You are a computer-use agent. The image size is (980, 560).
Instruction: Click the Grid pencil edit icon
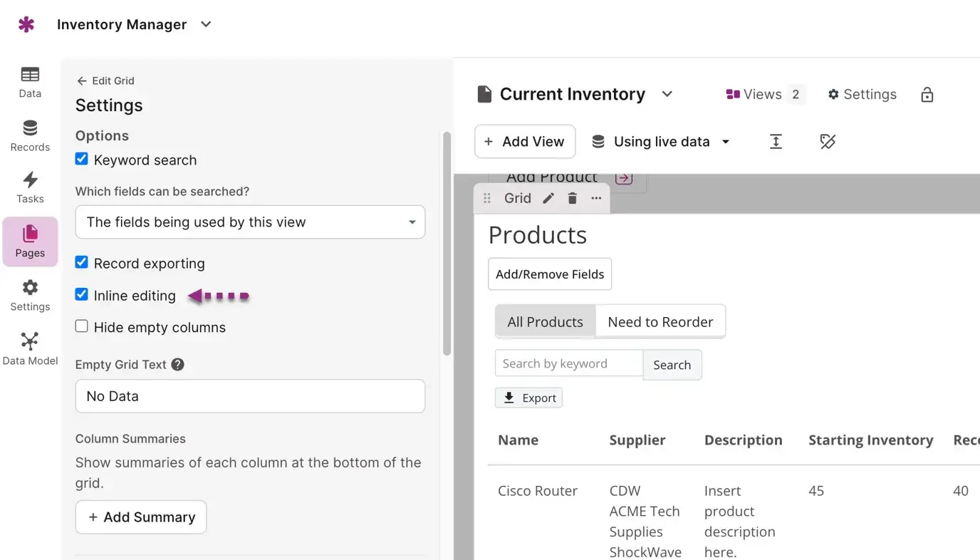click(548, 199)
